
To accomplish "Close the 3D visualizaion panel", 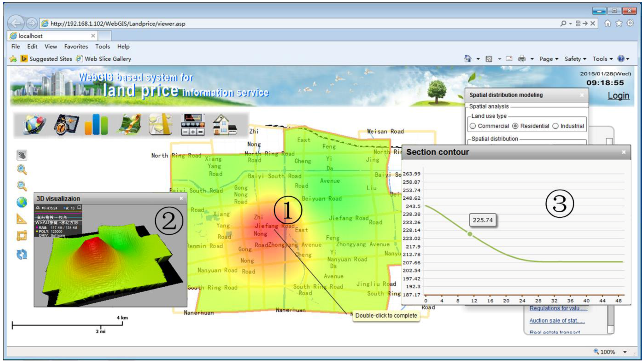I will pos(181,198).
